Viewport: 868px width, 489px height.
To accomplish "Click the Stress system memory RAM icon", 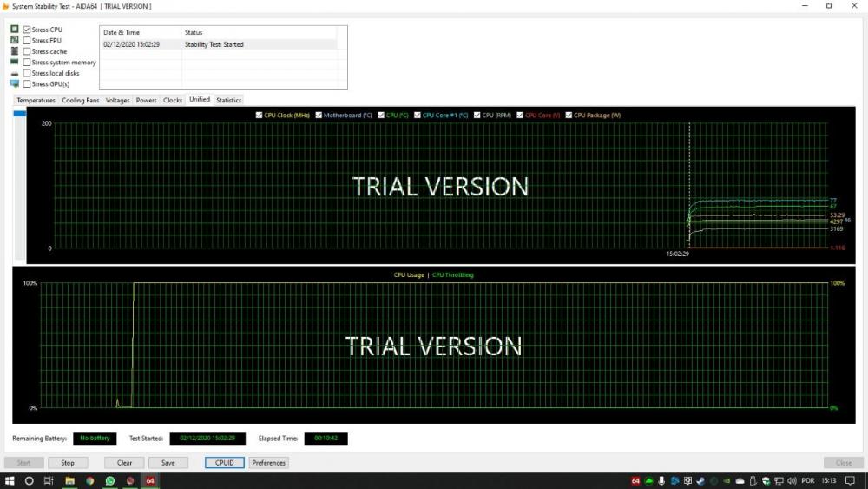I will tap(15, 63).
